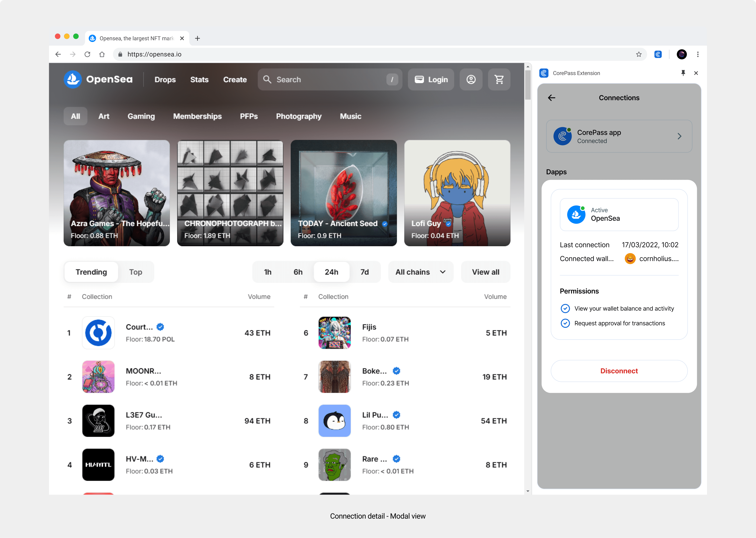Click the View all button
The height and width of the screenshot is (538, 756).
click(x=485, y=272)
